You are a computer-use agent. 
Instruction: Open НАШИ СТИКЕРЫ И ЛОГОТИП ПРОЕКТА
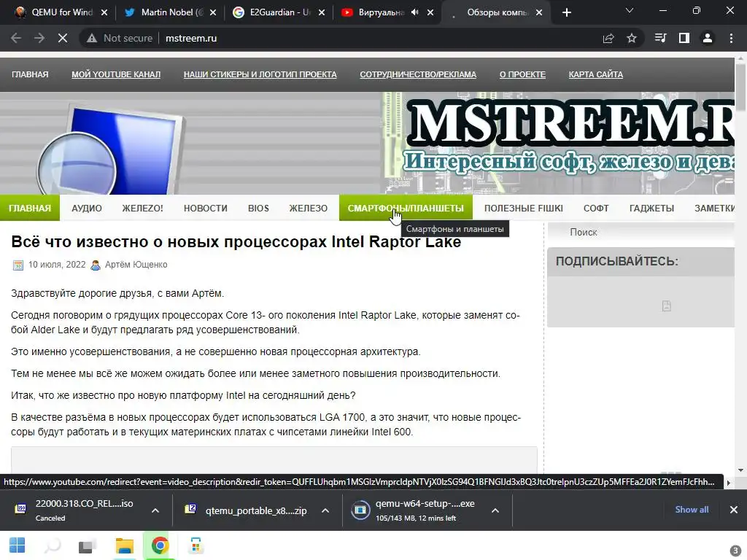click(260, 74)
